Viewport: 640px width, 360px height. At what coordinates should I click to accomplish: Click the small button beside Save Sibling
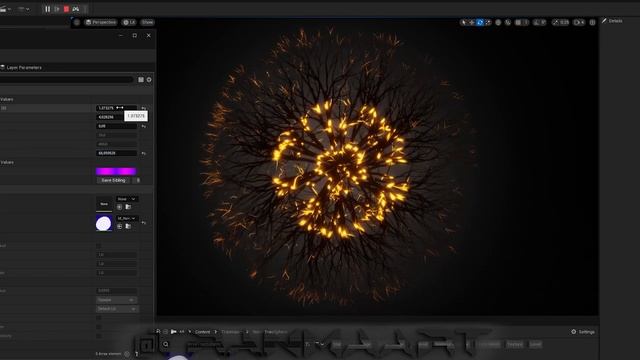[138, 180]
